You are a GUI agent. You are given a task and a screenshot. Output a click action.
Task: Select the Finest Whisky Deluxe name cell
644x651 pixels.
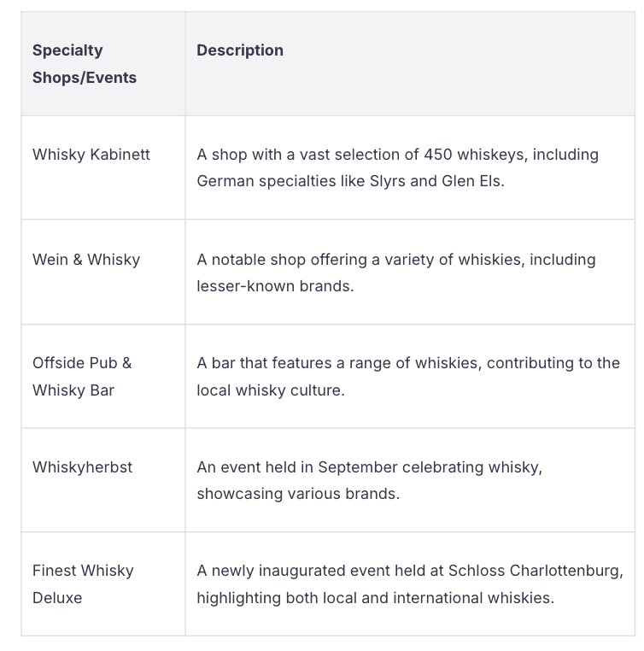tap(84, 584)
